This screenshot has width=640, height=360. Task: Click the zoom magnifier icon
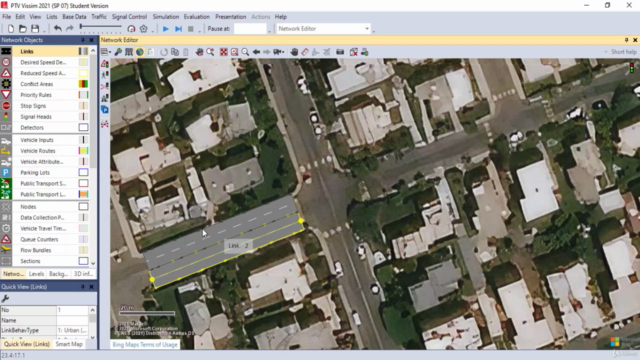[245, 52]
